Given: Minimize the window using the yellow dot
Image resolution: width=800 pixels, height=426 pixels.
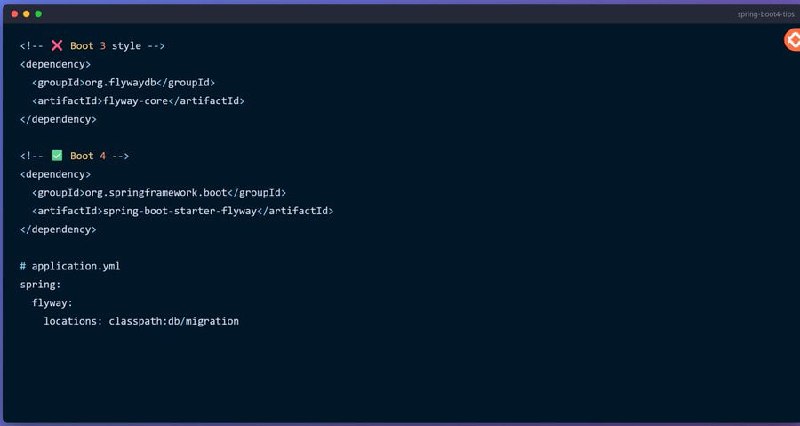Looking at the screenshot, I should pos(27,14).
